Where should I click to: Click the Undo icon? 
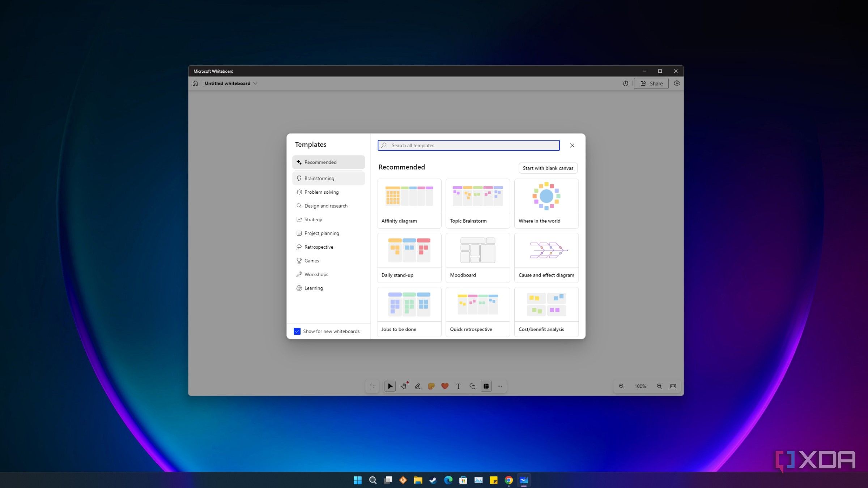click(x=372, y=386)
